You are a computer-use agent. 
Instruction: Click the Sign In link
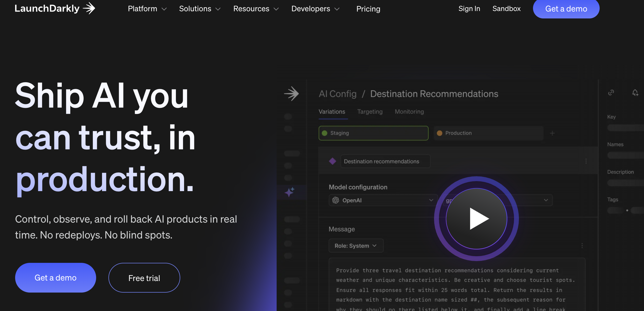[469, 8]
